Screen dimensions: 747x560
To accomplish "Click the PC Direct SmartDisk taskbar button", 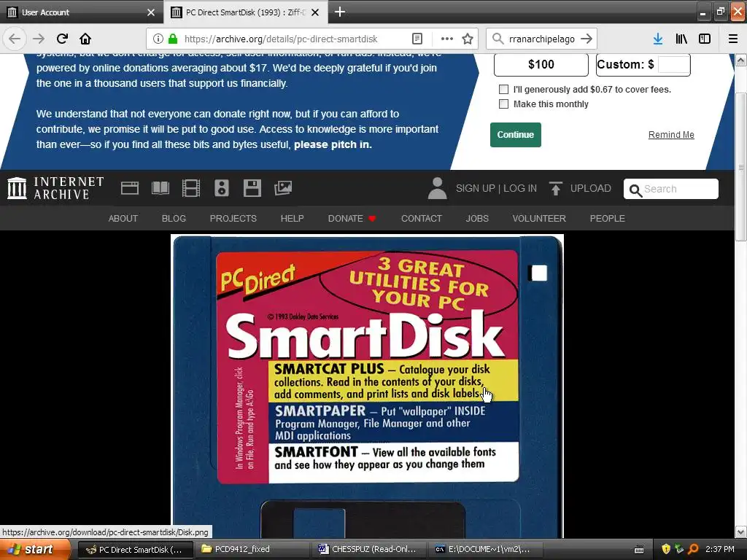I will pyautogui.click(x=135, y=550).
